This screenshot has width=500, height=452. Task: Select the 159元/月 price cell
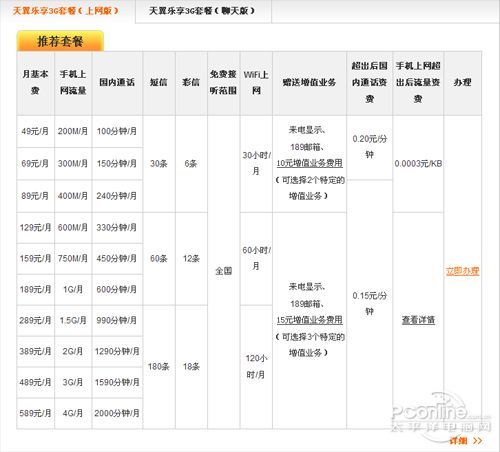click(35, 258)
